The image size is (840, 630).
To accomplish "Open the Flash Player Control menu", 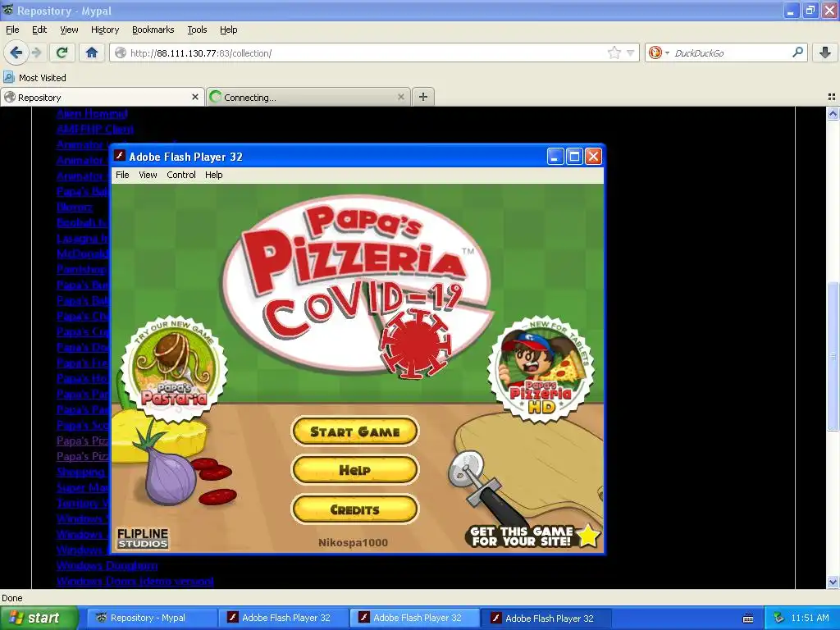I will pos(181,175).
